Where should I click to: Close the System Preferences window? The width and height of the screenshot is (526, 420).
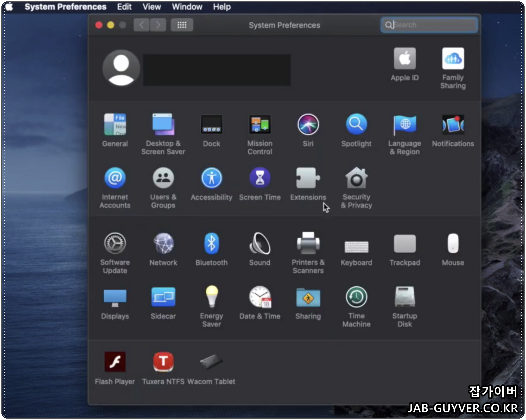point(99,25)
